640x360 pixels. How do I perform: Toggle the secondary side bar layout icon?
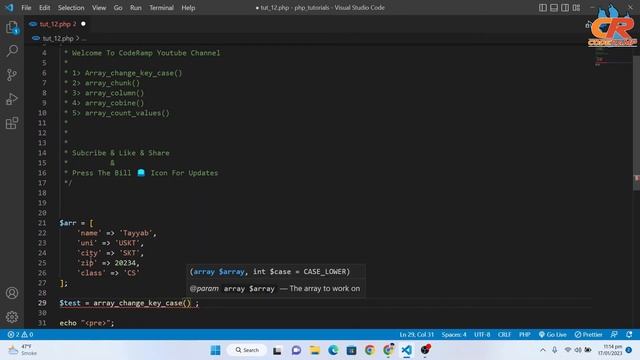pos(565,7)
